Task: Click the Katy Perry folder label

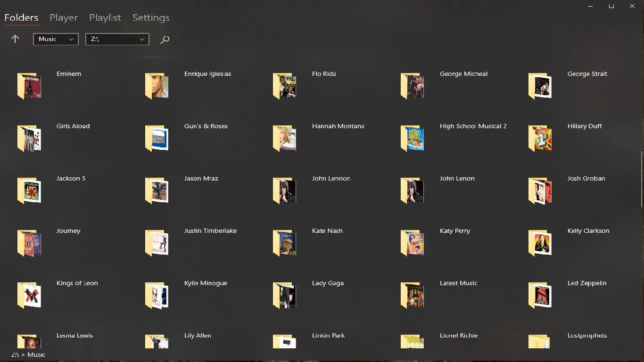Action: pos(455,231)
